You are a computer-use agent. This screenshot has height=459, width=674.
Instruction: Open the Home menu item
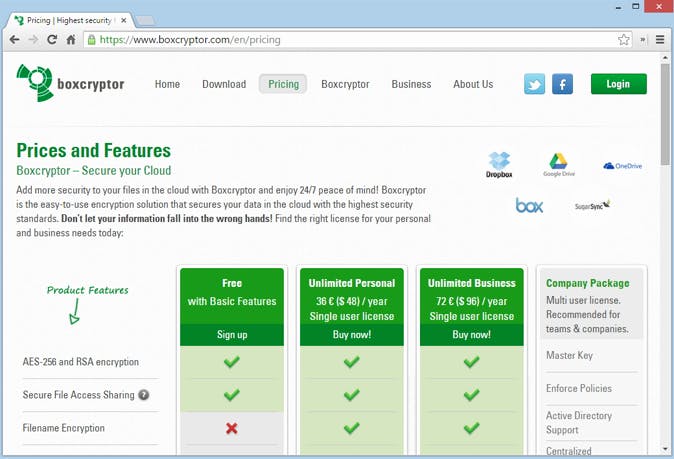[167, 84]
